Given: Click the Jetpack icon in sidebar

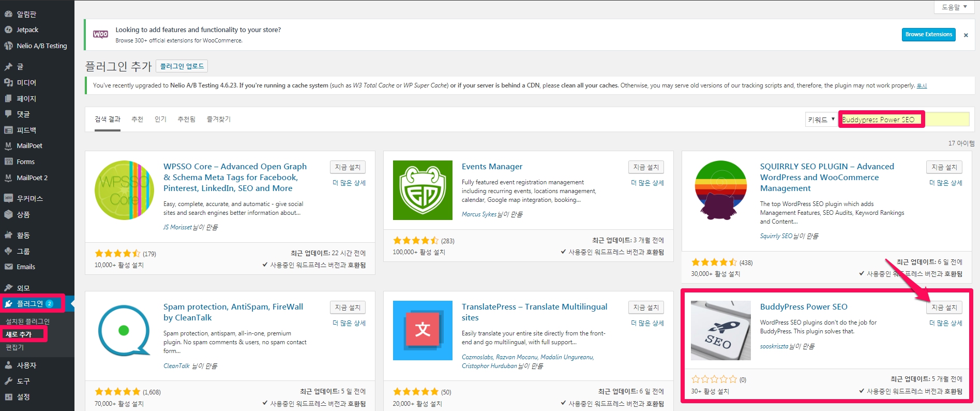Looking at the screenshot, I should click(x=8, y=30).
